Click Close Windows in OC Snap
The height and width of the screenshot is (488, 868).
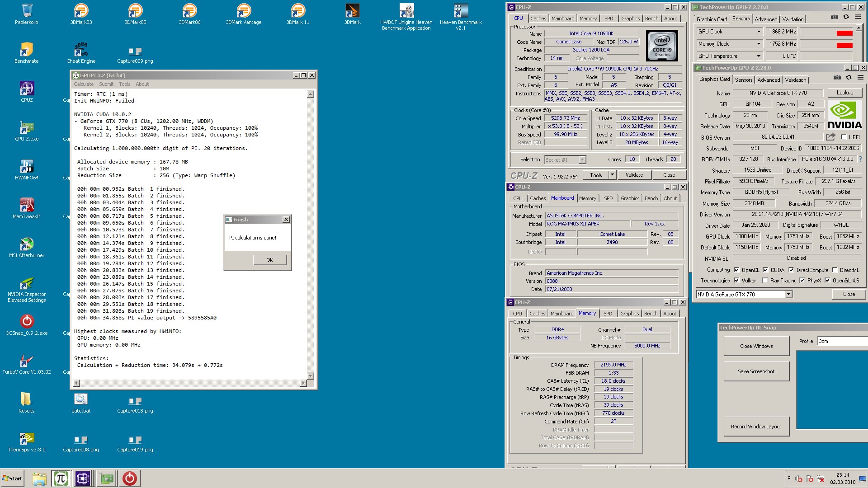tap(756, 346)
